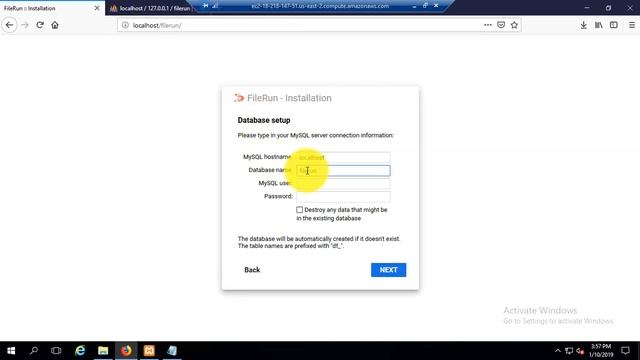Show site information icon in address bar
The height and width of the screenshot is (360, 640).
125,25
